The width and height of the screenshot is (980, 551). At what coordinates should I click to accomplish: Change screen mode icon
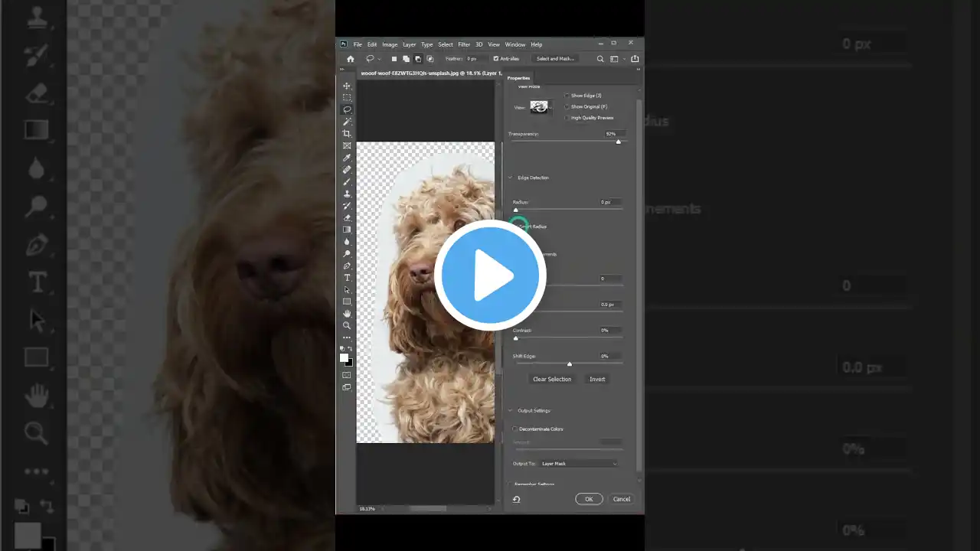click(347, 387)
